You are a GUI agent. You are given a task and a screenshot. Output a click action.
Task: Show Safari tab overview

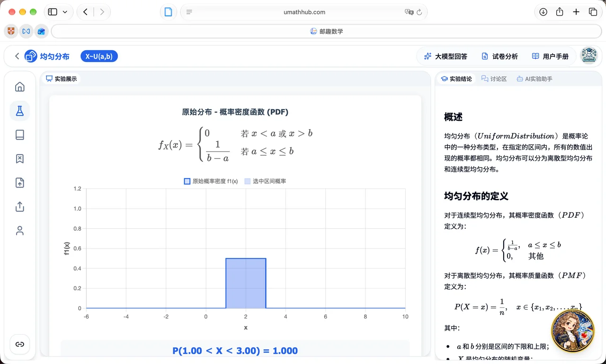593,12
